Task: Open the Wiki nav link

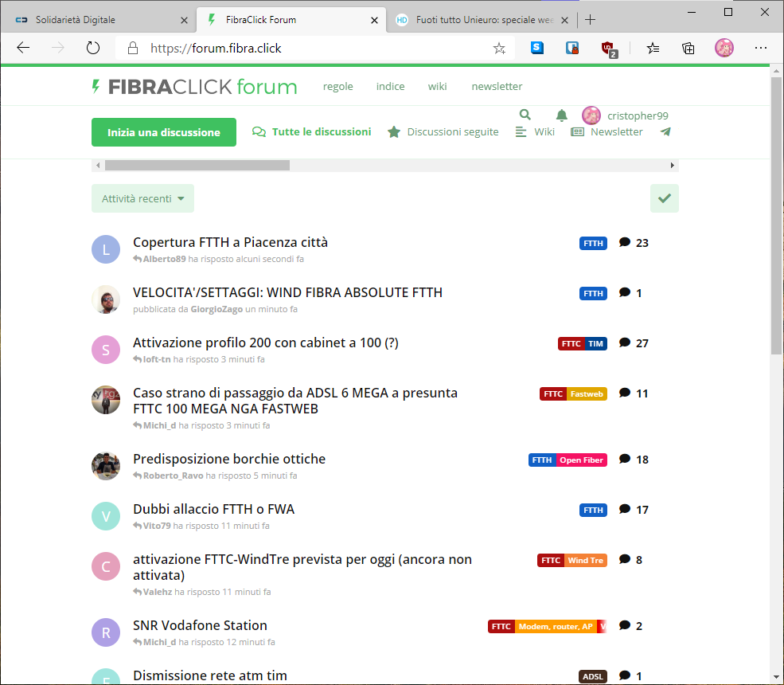Action: click(x=535, y=131)
